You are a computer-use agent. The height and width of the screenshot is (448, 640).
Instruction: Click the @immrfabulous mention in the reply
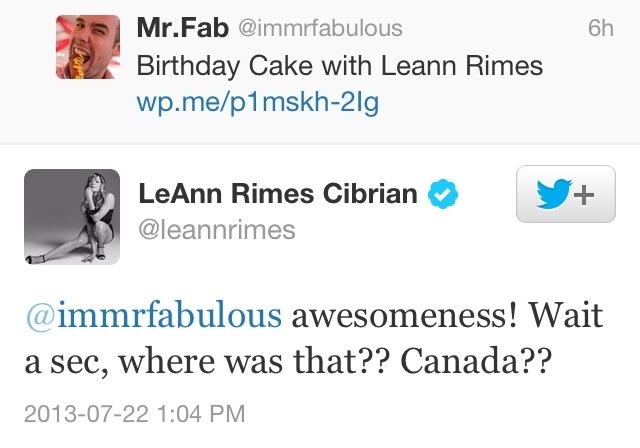pos(153,316)
